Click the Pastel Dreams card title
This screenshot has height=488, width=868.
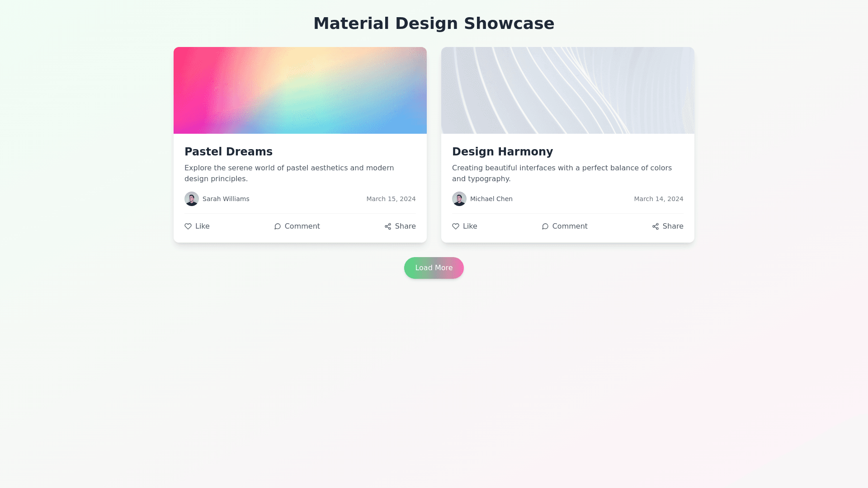[228, 152]
